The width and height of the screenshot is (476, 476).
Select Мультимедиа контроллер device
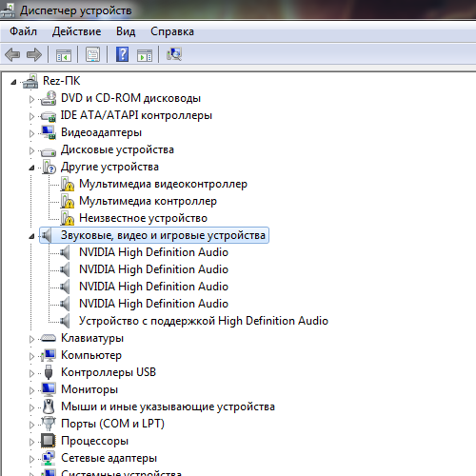(148, 201)
